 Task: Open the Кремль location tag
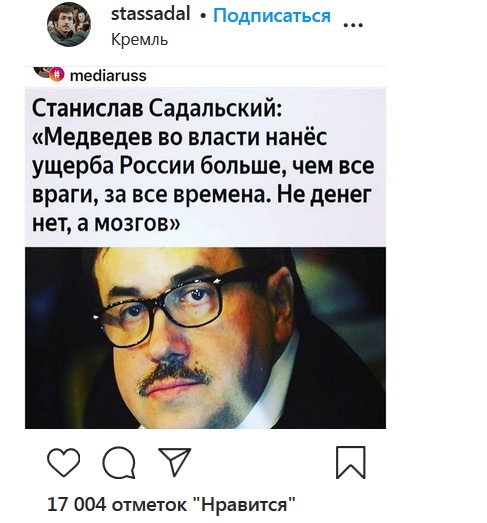coord(139,40)
